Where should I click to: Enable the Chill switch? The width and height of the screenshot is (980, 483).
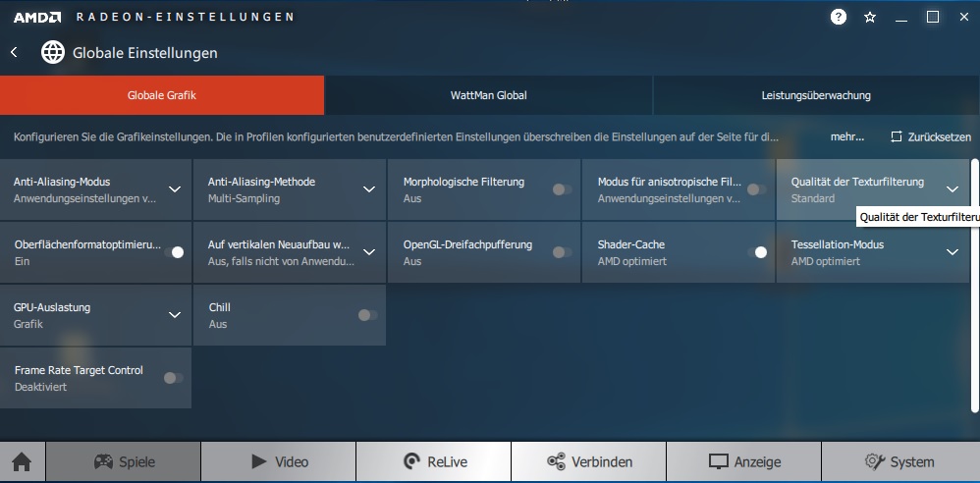367,315
